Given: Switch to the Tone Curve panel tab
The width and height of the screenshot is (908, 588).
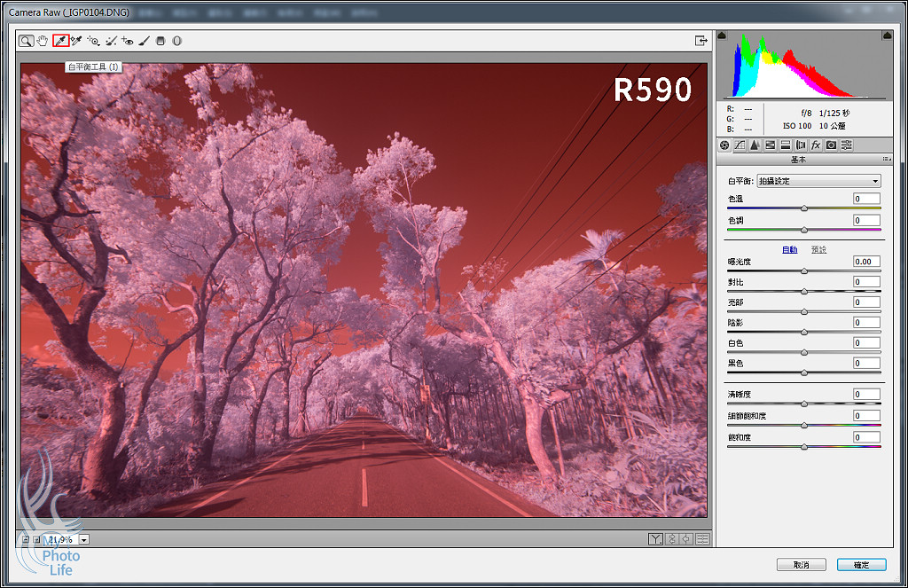Looking at the screenshot, I should [740, 145].
